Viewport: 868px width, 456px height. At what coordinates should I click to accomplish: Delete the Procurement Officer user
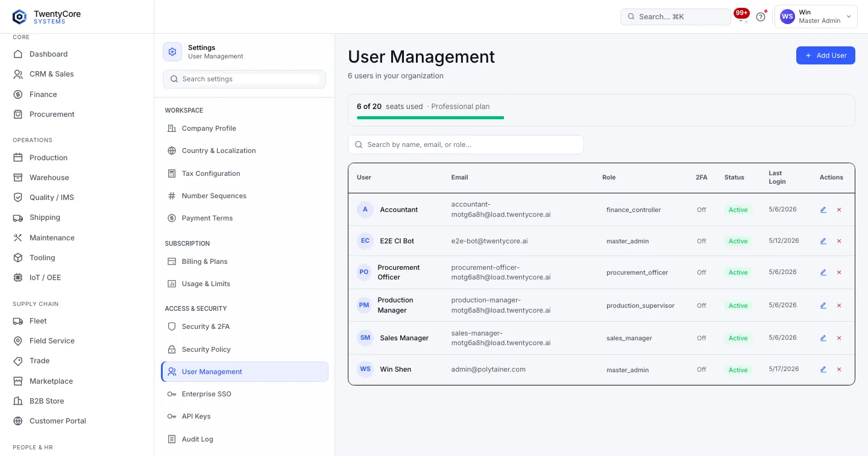pos(839,272)
